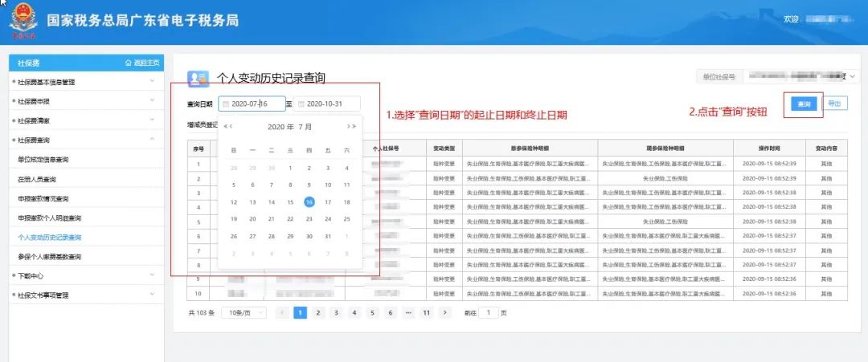
Task: Click the 2020 年 year label in calendar
Action: [280, 127]
